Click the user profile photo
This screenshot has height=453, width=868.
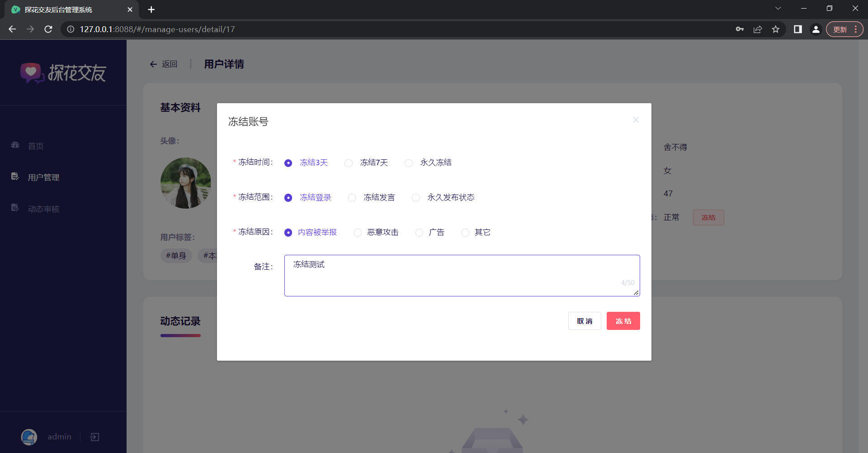pos(186,183)
